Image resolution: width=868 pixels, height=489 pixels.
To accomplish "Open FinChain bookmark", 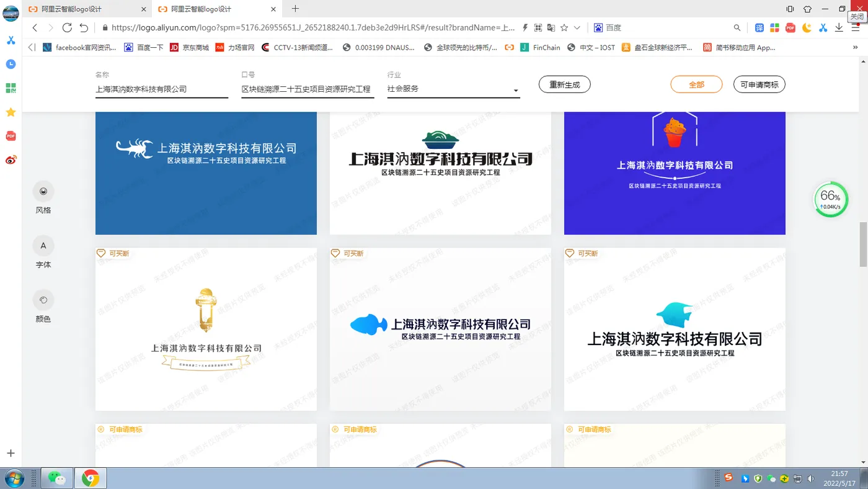I will [540, 47].
